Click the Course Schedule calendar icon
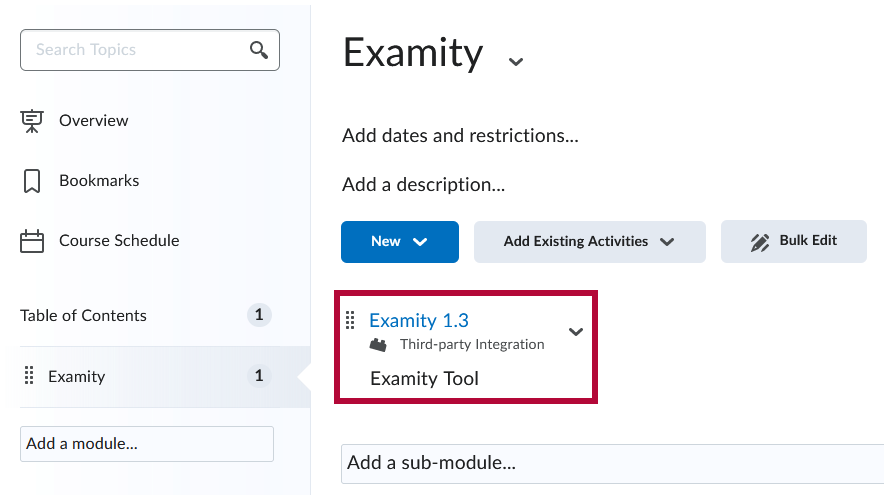This screenshot has height=500, width=890. click(x=32, y=241)
